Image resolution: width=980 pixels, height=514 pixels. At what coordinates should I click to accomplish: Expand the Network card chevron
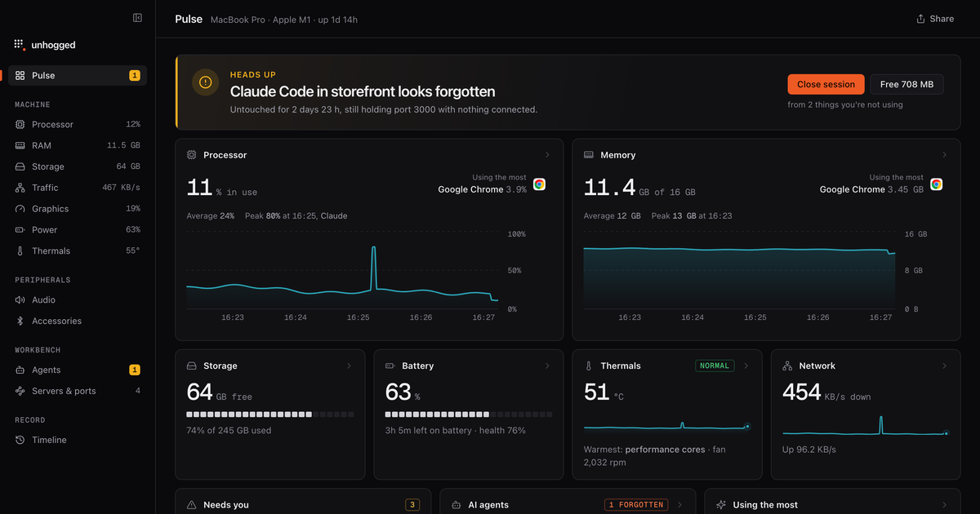(x=944, y=366)
